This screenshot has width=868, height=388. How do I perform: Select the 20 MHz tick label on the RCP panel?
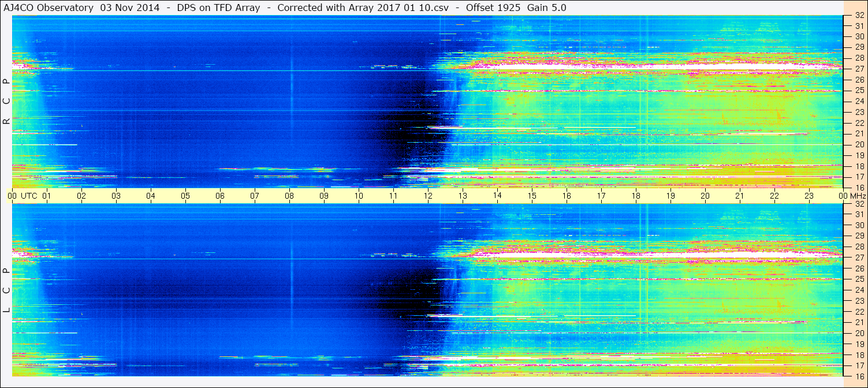[x=859, y=144]
